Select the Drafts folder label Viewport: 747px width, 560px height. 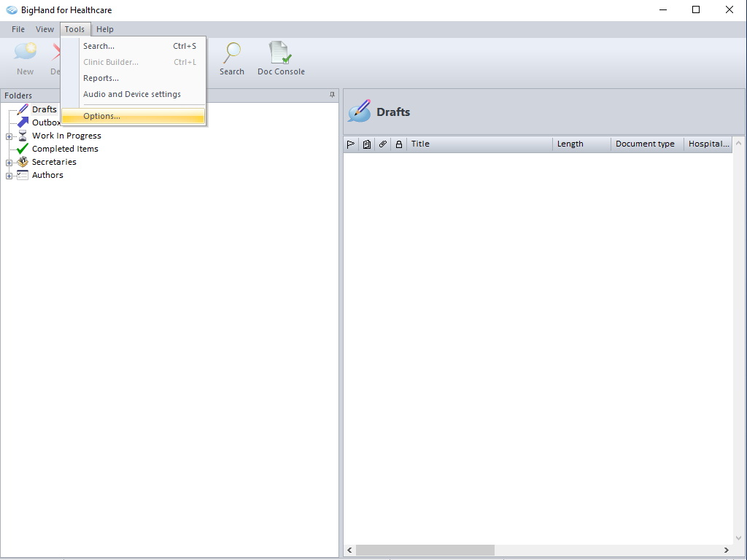click(44, 109)
